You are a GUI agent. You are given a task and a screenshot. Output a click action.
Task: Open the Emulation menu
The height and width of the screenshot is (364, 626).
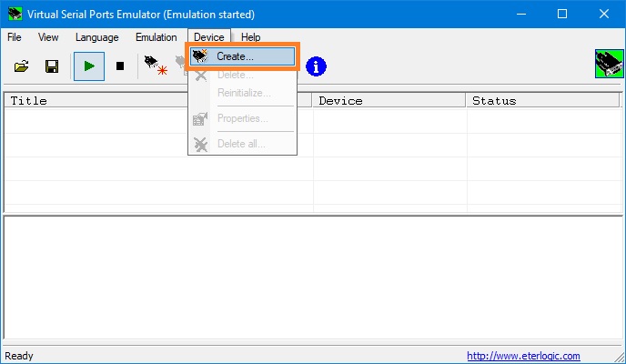[156, 37]
